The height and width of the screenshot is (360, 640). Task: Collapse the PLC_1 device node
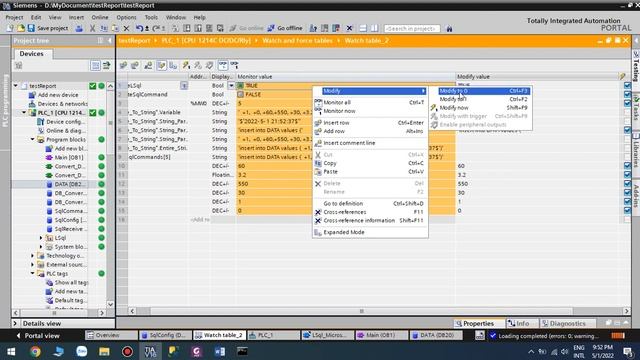(24, 112)
